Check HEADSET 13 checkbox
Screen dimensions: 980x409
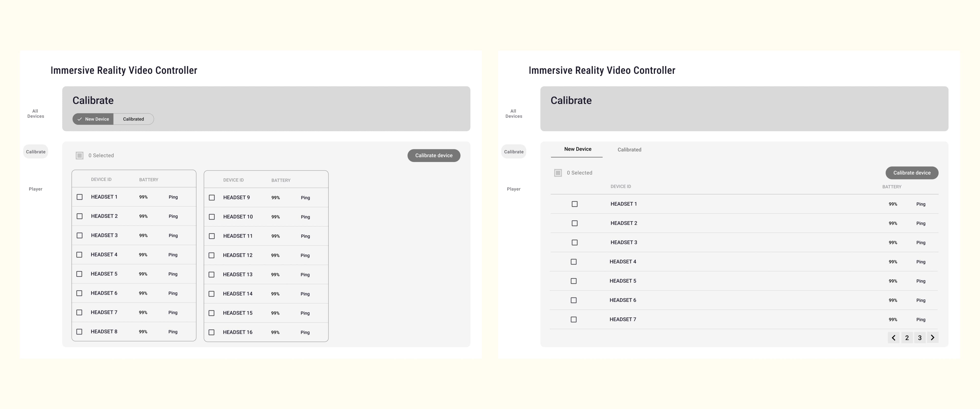pos(212,275)
